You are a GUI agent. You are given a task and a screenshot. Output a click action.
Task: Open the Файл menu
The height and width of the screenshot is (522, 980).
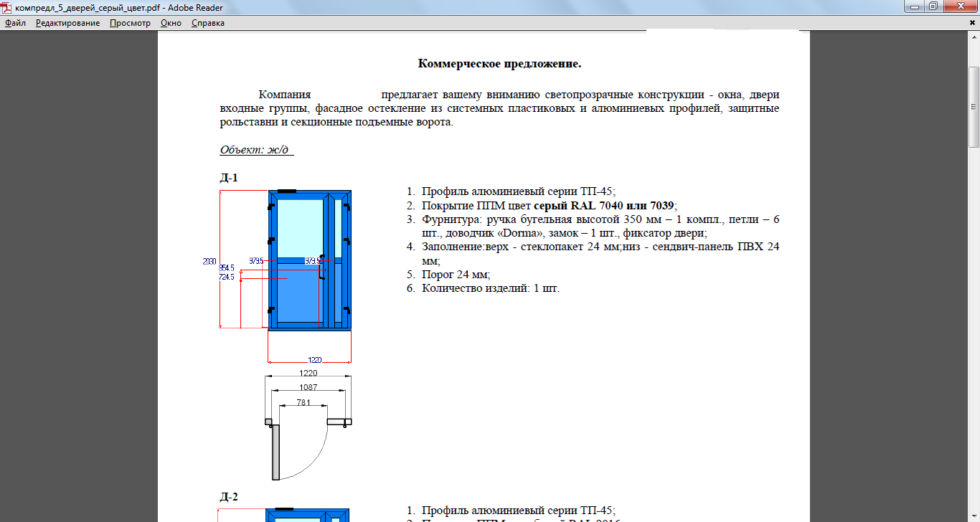click(x=16, y=23)
